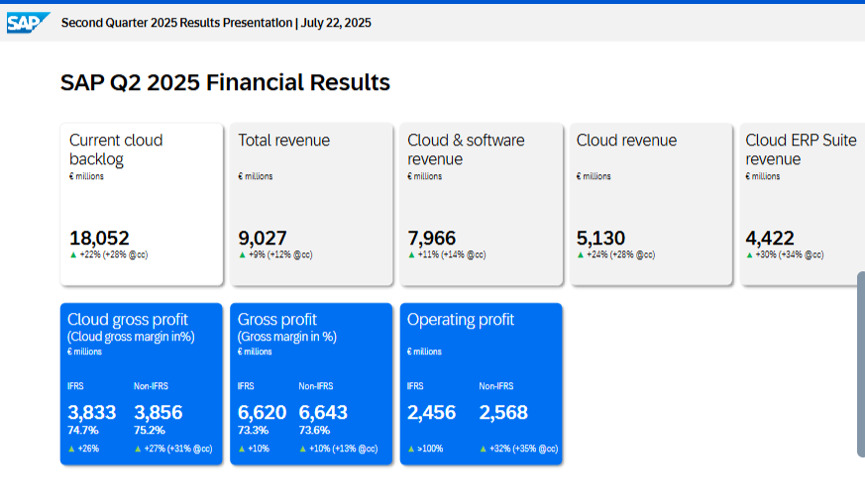Click Cloud gross profit IFRS value 3,833
This screenshot has width=865, height=504.
point(92,412)
